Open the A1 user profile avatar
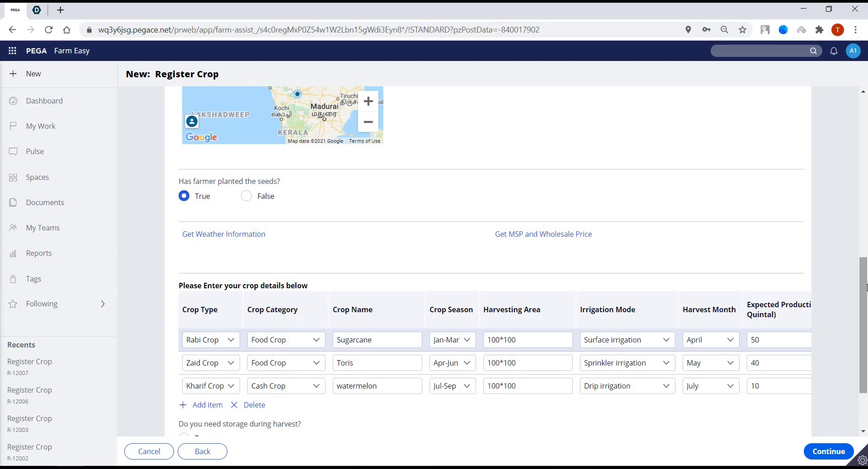The width and height of the screenshot is (868, 469). [x=853, y=51]
